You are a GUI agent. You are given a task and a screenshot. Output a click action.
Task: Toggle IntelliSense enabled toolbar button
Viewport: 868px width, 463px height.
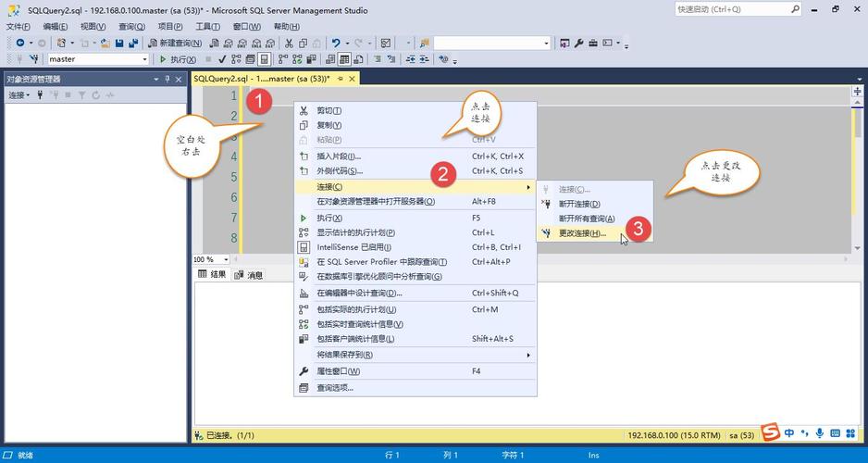click(x=265, y=59)
